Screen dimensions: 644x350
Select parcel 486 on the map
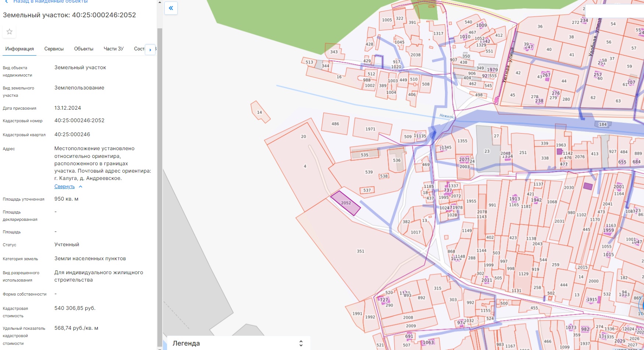coord(335,124)
